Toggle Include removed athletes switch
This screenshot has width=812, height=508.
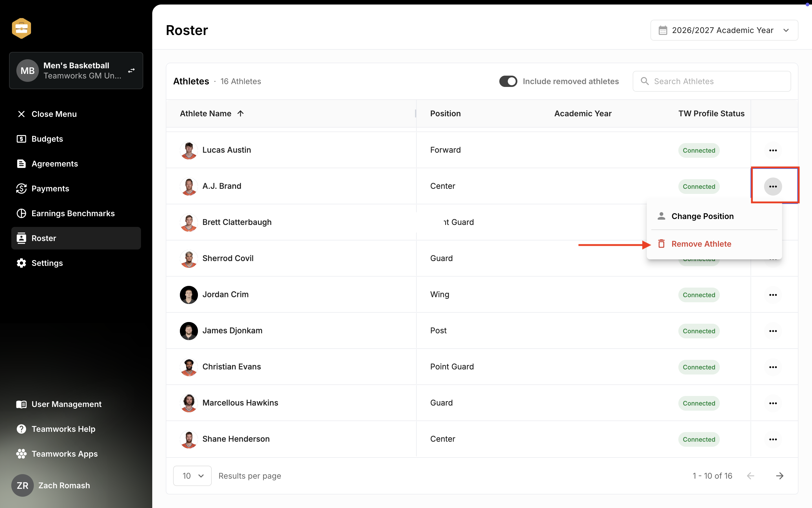point(508,81)
